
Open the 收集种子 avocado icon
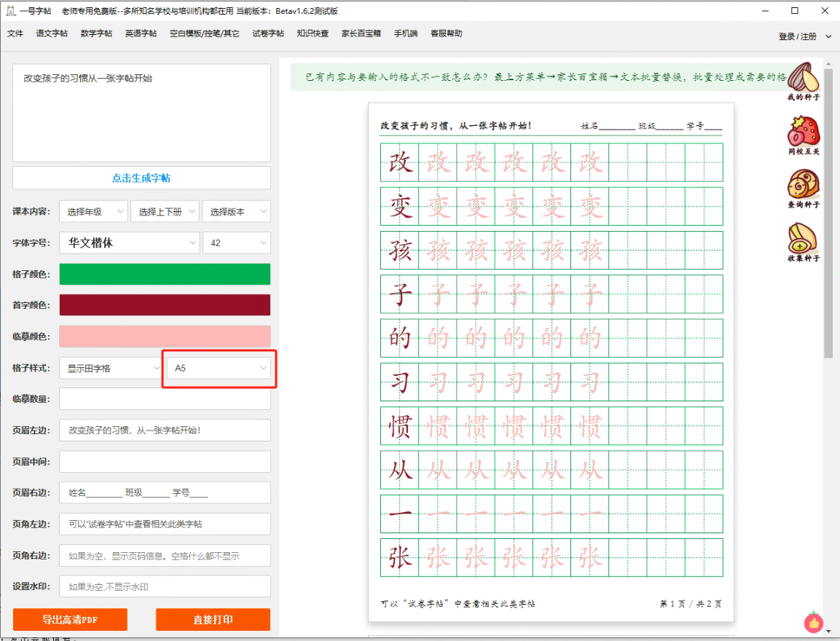coord(803,242)
